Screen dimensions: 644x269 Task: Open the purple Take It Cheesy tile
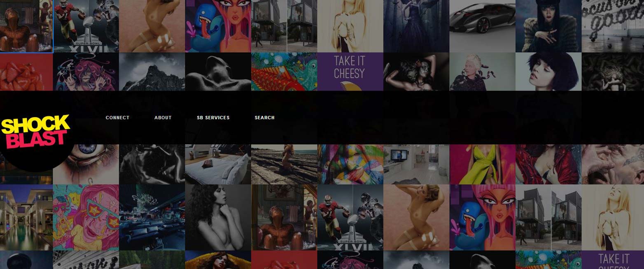pyautogui.click(x=350, y=72)
